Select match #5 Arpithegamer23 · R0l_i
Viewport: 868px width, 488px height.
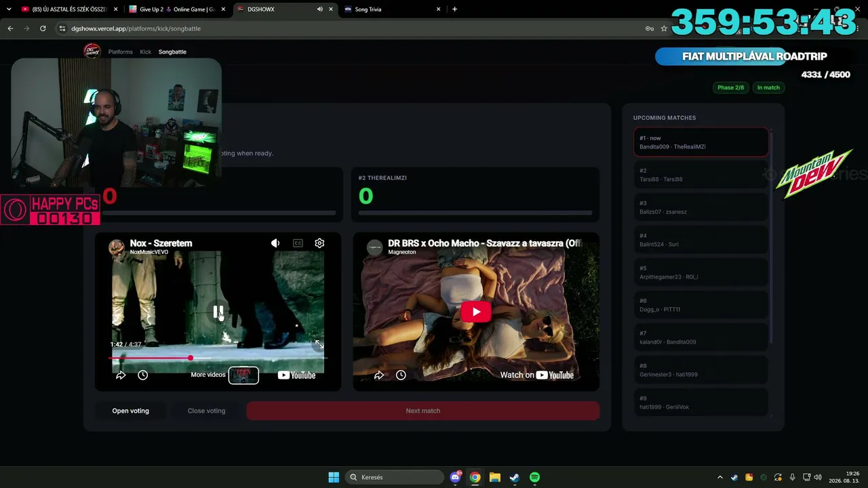701,272
